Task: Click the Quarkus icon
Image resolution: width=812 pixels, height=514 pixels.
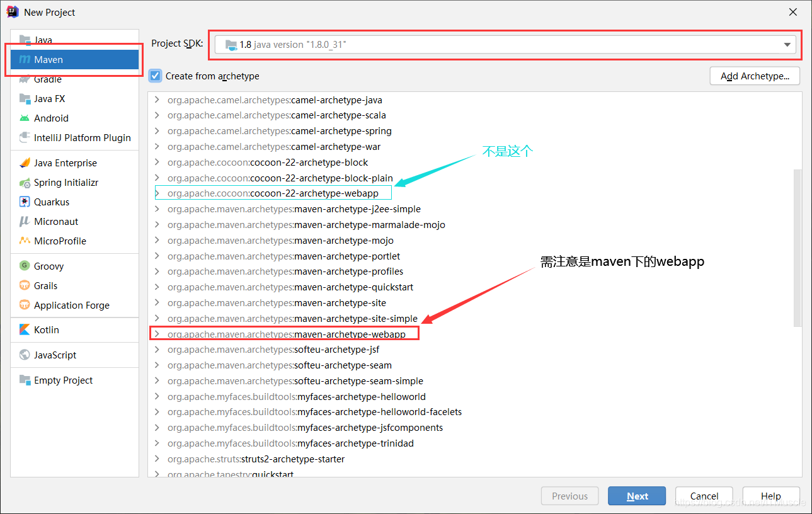Action: [25, 202]
